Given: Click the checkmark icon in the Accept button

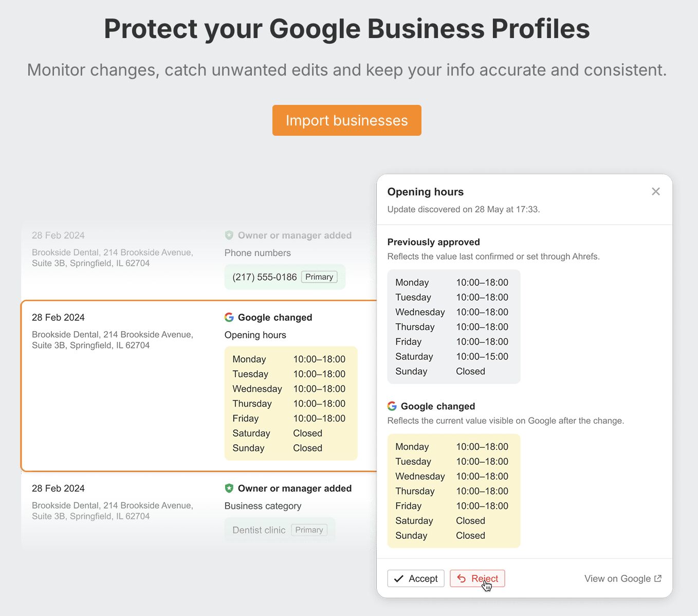Looking at the screenshot, I should click(x=398, y=579).
